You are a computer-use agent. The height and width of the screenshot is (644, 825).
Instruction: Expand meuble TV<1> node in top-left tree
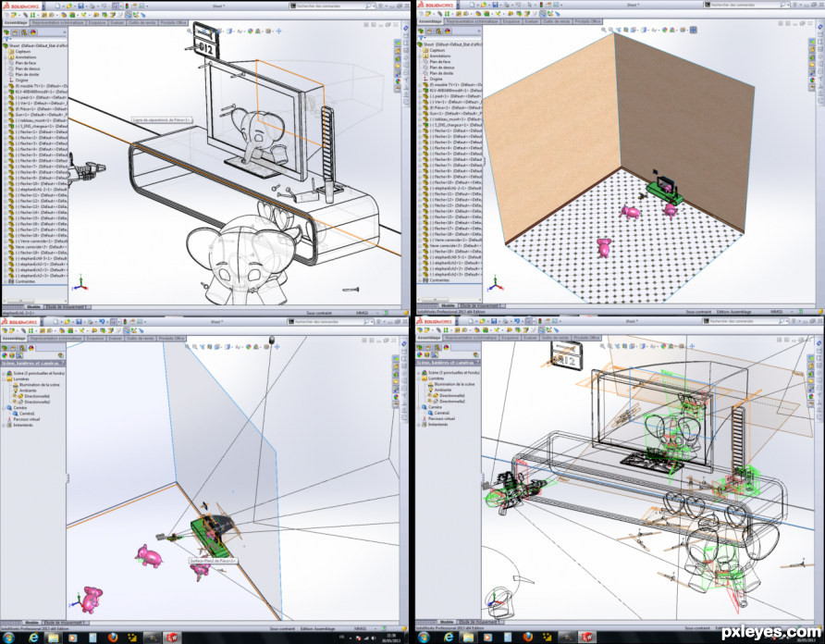pos(6,85)
